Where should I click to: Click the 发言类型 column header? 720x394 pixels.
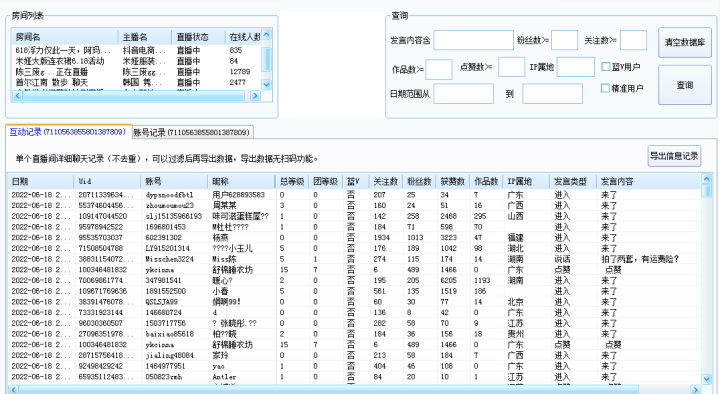573,181
